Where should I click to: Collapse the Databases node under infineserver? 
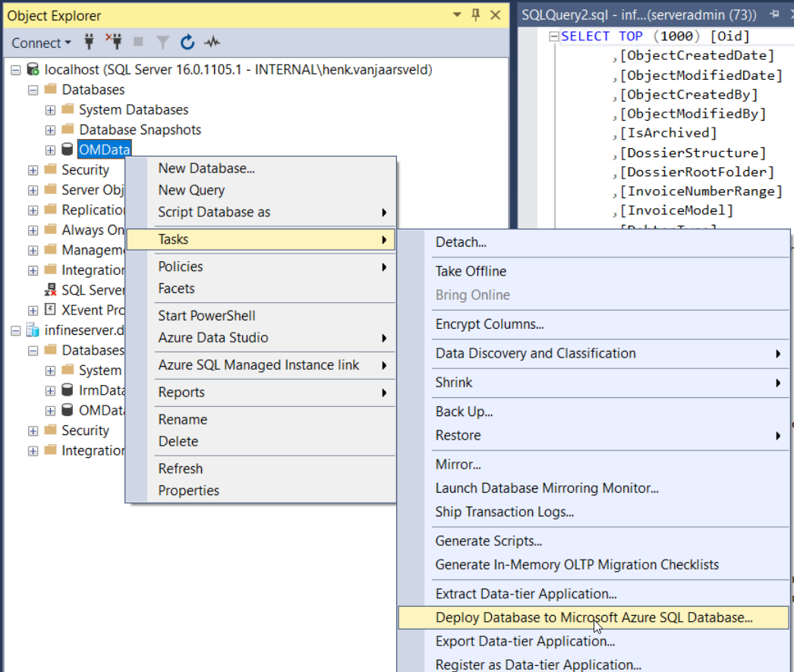click(32, 350)
